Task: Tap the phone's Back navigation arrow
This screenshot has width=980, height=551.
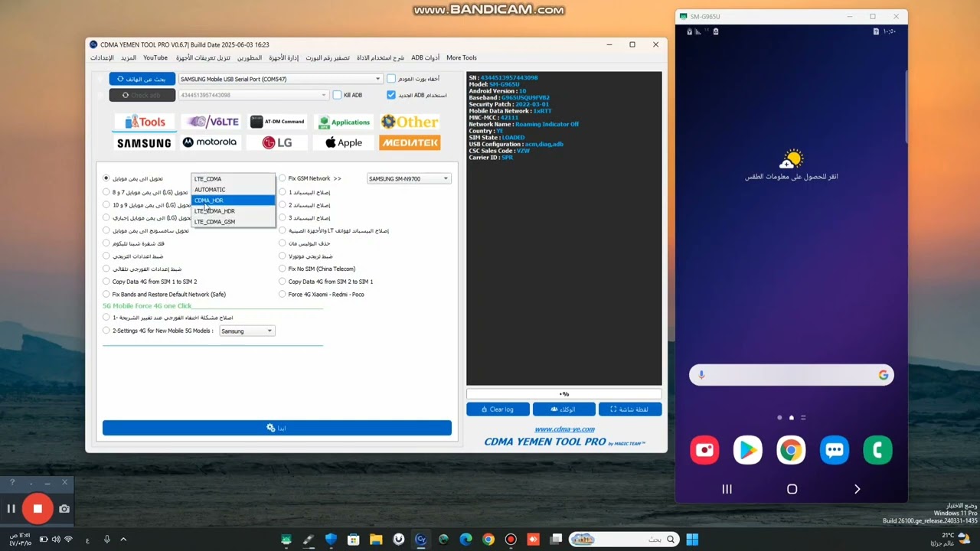Action: 857,489
